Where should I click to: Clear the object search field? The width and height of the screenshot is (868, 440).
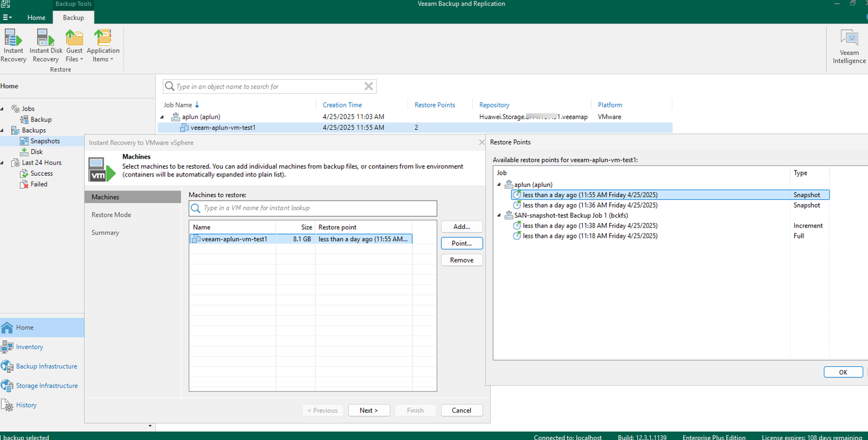368,87
